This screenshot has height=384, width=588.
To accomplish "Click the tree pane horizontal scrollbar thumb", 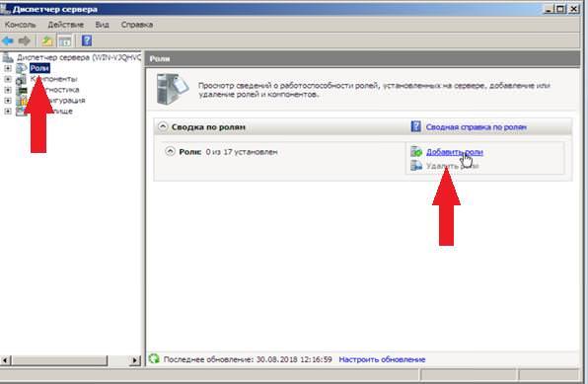I will [x=59, y=360].
